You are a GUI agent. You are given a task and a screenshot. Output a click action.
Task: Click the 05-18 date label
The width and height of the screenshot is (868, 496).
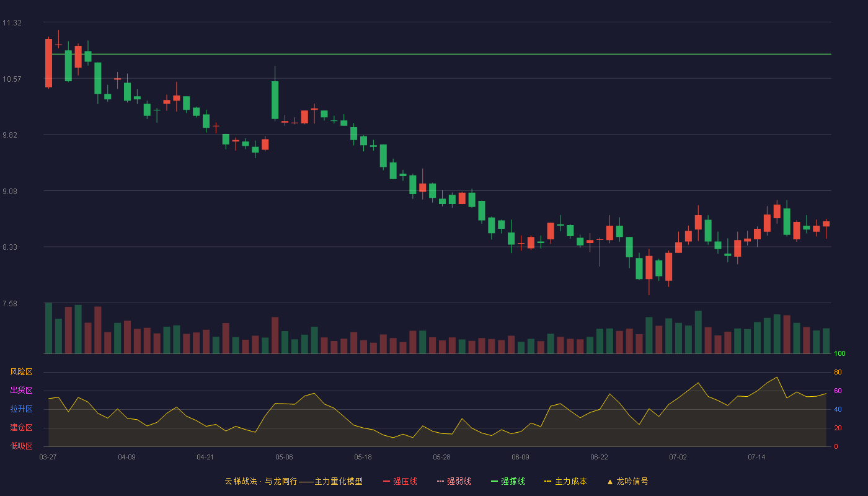[363, 457]
